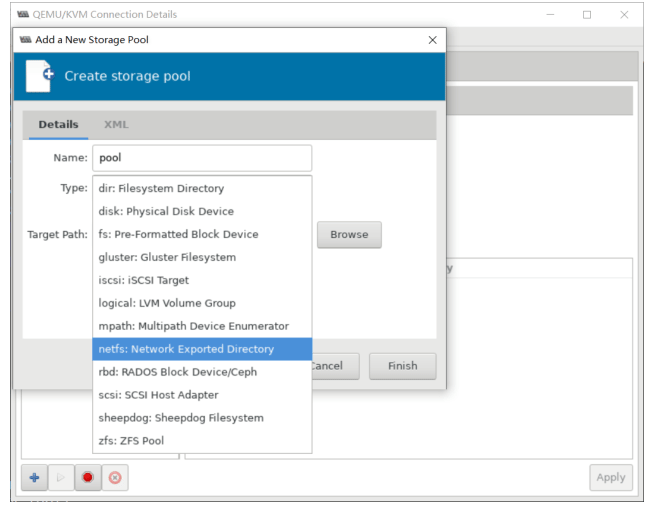This screenshot has width=647, height=510.
Task: Switch to the XML tab
Action: pyautogui.click(x=116, y=125)
